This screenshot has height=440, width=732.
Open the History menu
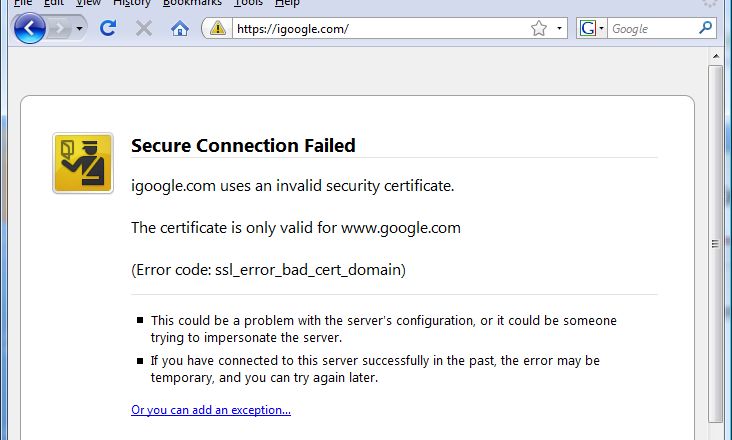132,3
